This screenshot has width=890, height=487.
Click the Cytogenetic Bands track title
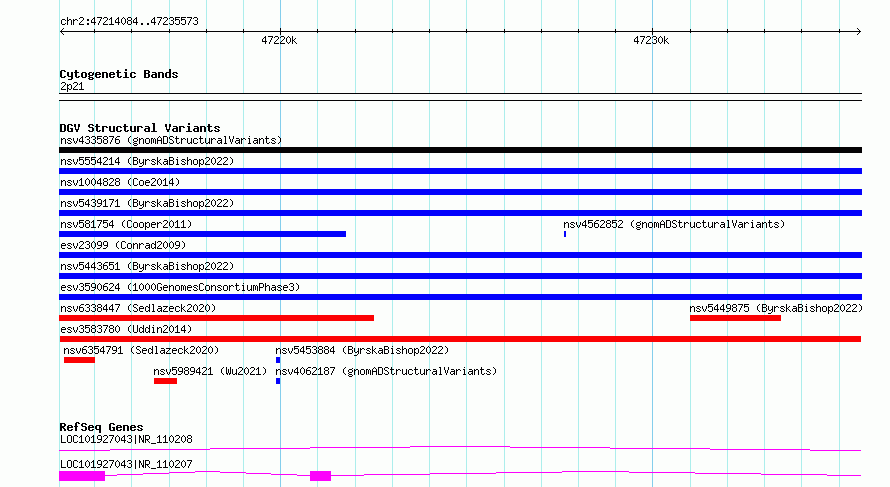(x=119, y=74)
